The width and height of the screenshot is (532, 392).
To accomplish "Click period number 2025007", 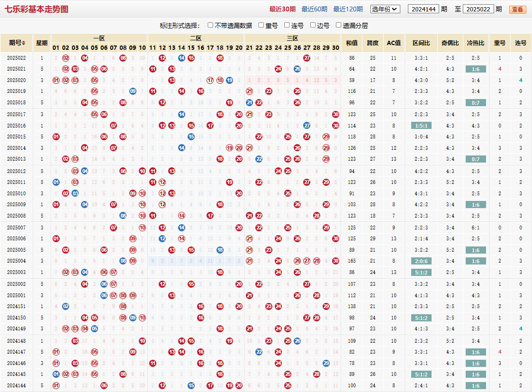I will pyautogui.click(x=16, y=228).
